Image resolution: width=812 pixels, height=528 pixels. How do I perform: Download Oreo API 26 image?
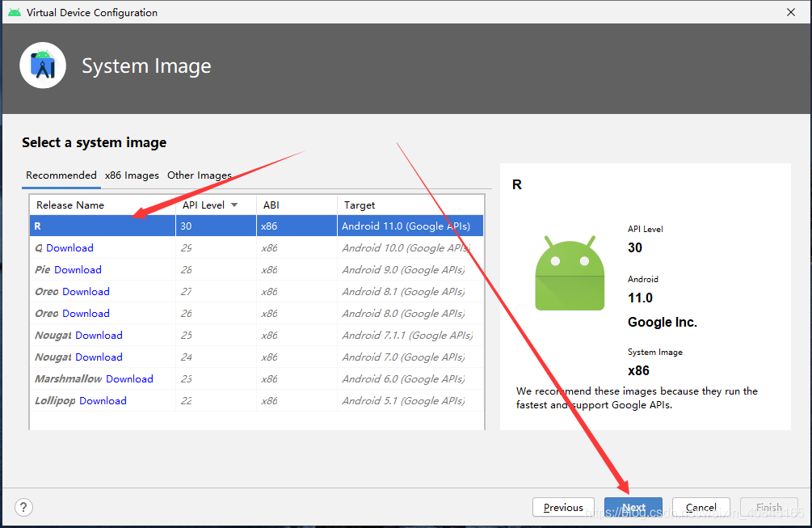[86, 313]
